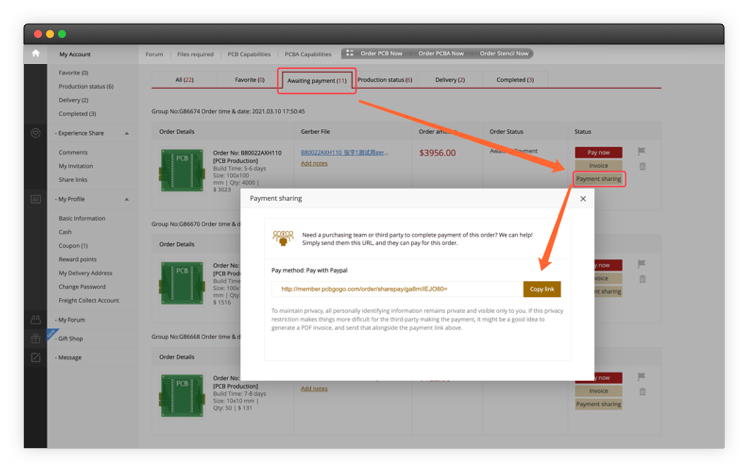Open Freight Collect Account in the sidebar
748x472 pixels.
tap(89, 300)
